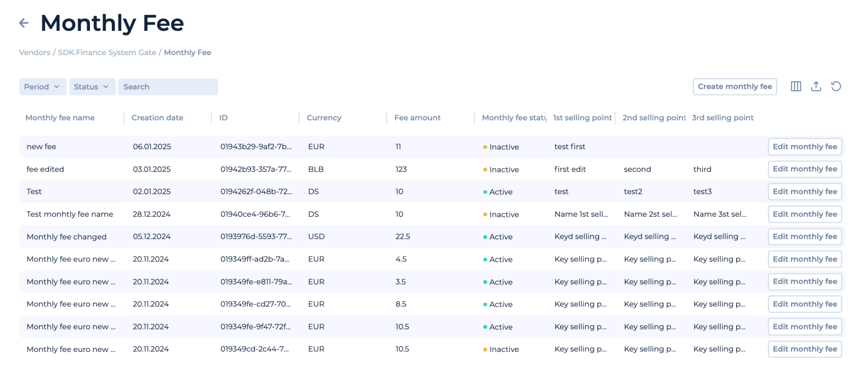This screenshot has height=382, width=868.
Task: Open the Status filter dropdown
Action: 92,86
